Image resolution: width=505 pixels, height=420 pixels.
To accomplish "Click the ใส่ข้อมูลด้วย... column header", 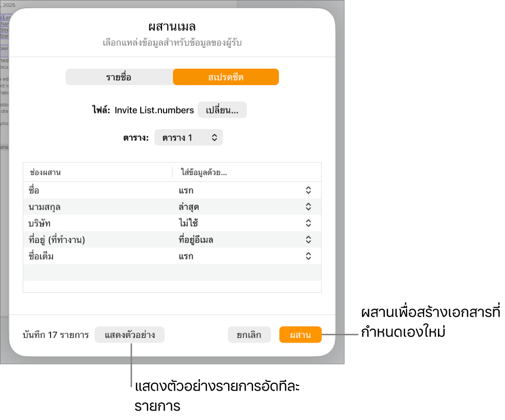I will click(204, 173).
